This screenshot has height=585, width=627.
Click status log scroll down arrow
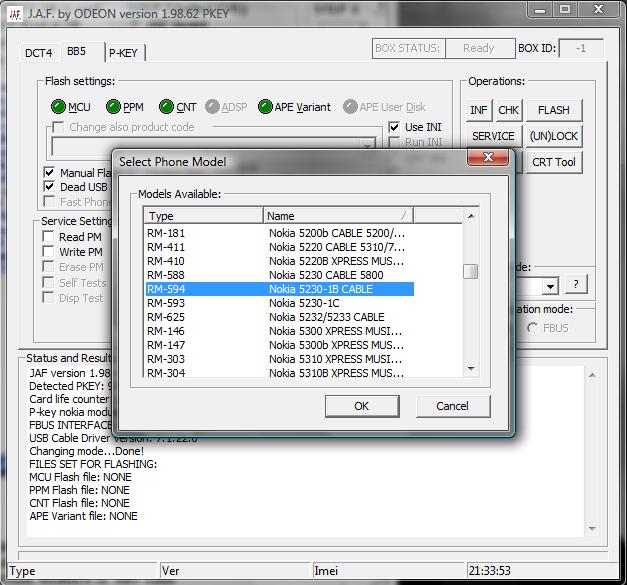coord(592,529)
